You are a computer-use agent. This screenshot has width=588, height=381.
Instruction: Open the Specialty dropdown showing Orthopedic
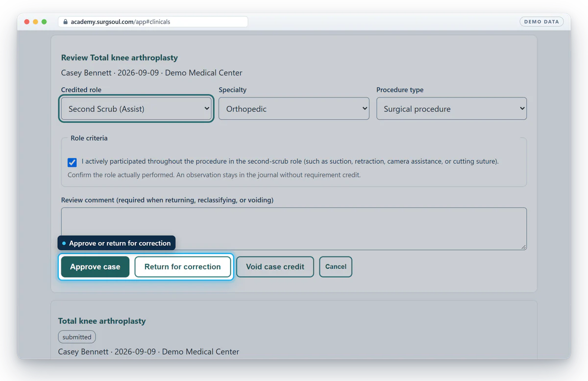point(294,109)
